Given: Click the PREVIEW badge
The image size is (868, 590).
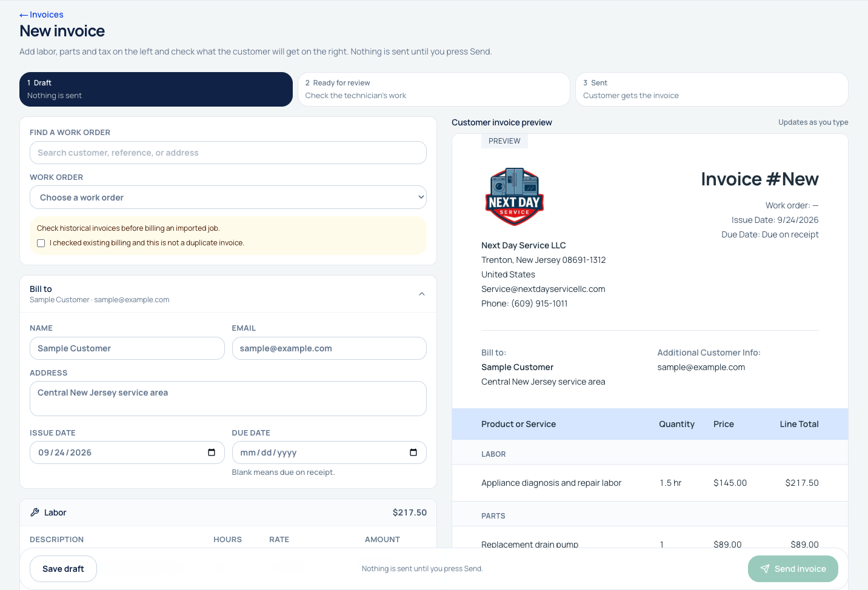Looking at the screenshot, I should pos(504,141).
